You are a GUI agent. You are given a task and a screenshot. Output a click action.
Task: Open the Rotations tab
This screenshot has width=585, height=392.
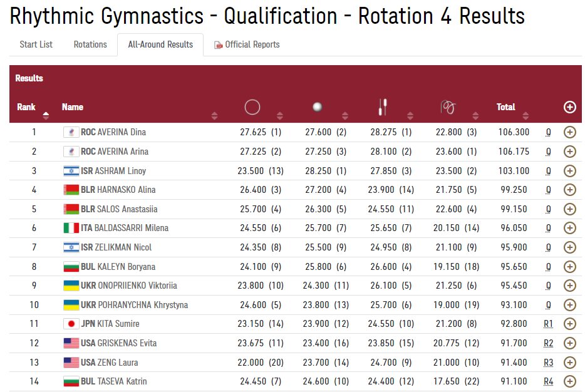tap(90, 44)
